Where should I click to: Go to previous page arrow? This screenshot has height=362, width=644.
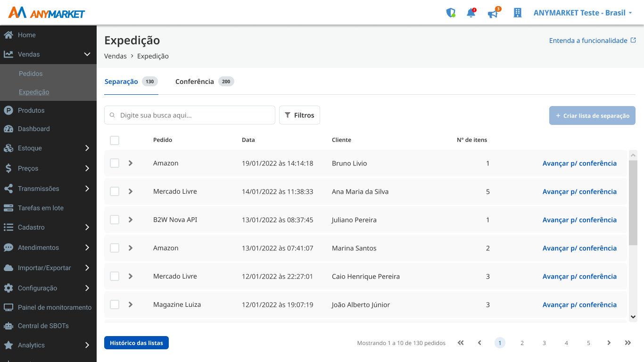(479, 343)
